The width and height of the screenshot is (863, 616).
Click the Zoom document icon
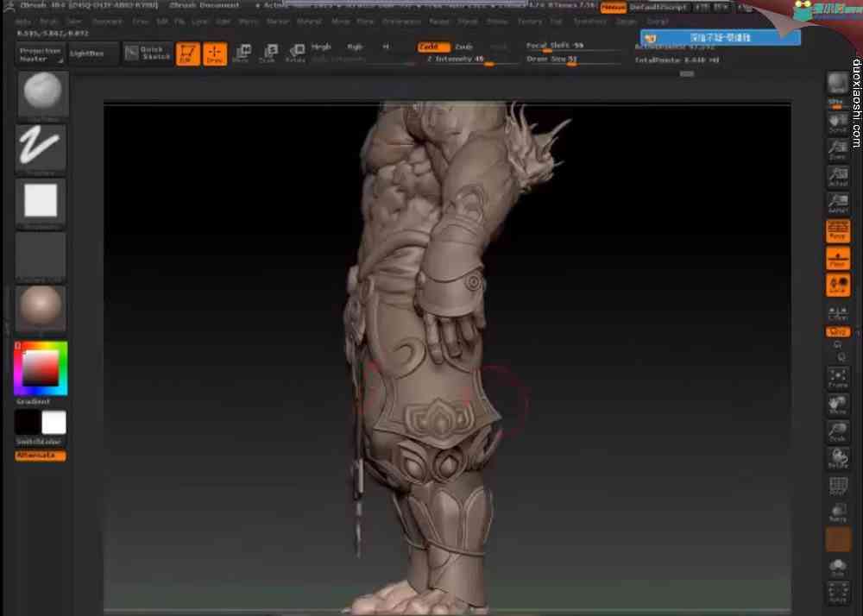click(x=838, y=149)
